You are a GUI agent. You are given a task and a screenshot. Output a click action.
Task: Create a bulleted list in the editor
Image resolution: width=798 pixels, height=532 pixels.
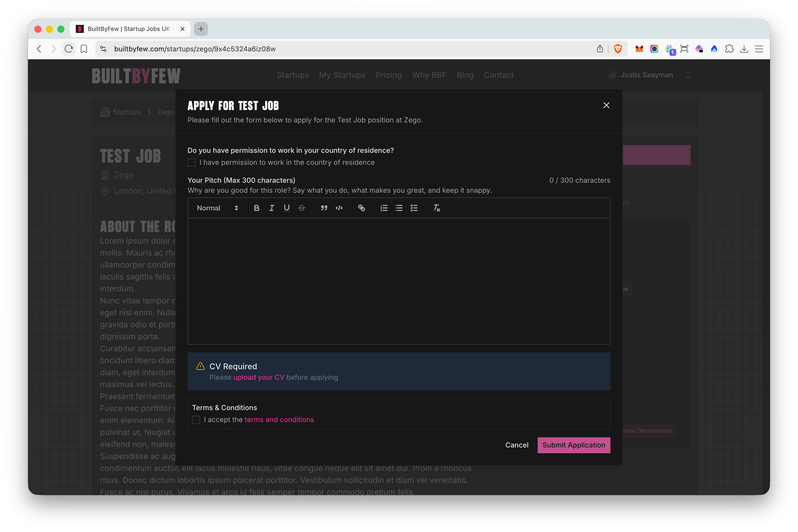[x=399, y=208]
